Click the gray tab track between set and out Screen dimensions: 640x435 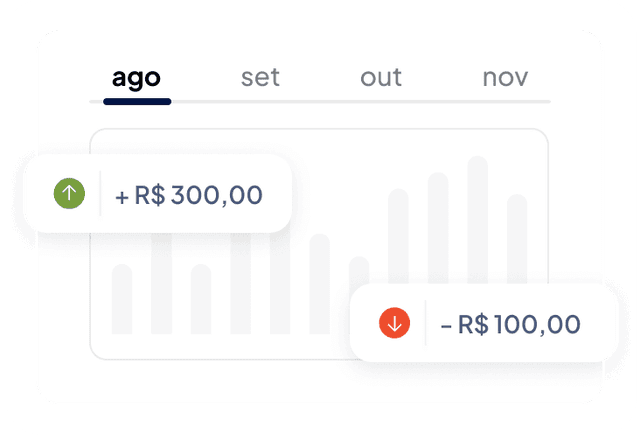click(x=320, y=102)
